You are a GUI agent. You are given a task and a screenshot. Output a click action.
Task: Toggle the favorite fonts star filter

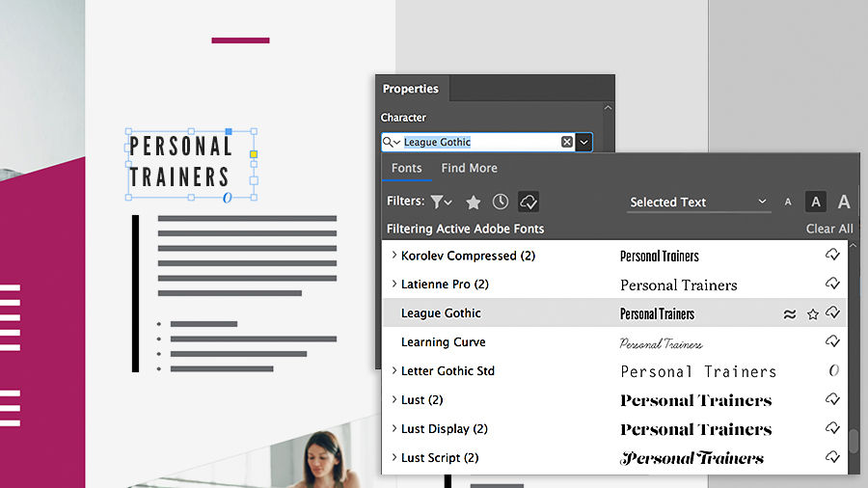(x=474, y=203)
